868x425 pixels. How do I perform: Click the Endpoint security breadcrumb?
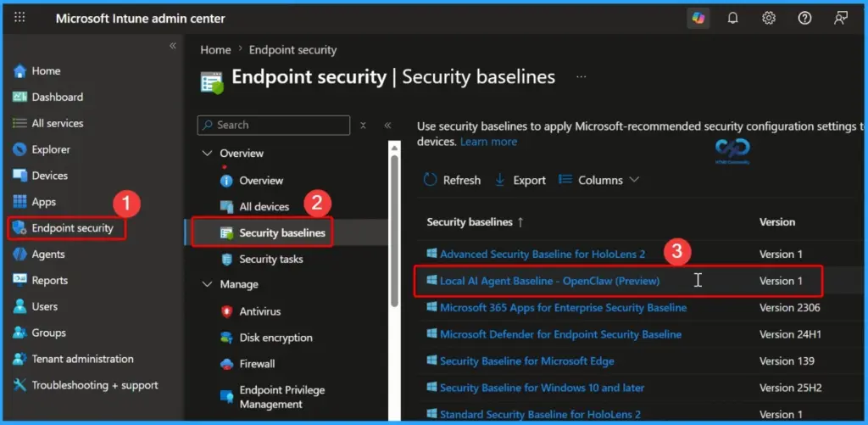click(292, 50)
